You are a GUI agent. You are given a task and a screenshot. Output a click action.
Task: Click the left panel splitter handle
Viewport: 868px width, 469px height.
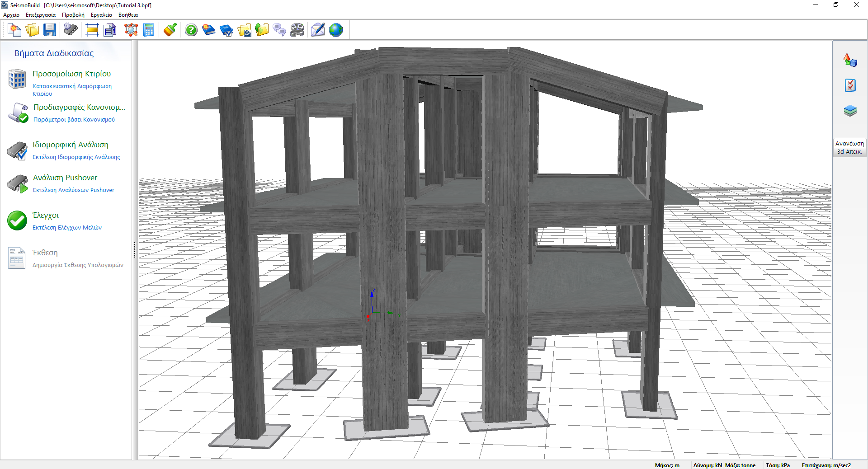pos(134,250)
